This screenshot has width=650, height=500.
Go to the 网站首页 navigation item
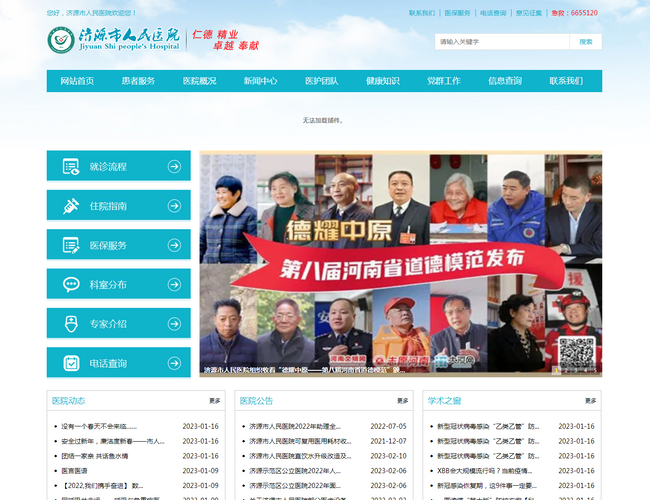click(x=77, y=81)
